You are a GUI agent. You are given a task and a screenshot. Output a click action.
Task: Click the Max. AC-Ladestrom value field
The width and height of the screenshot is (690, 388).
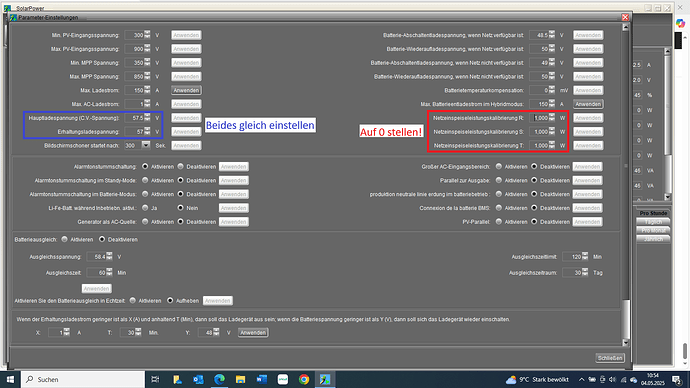pos(135,104)
